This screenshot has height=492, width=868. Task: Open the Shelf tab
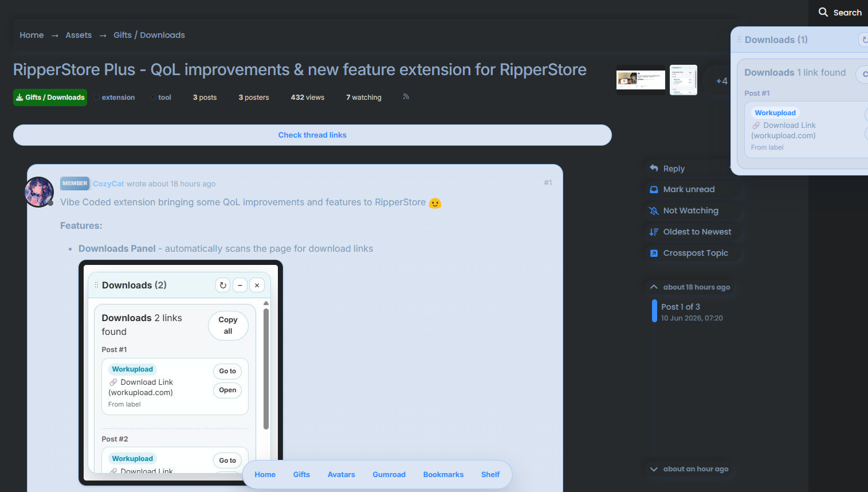[490, 475]
